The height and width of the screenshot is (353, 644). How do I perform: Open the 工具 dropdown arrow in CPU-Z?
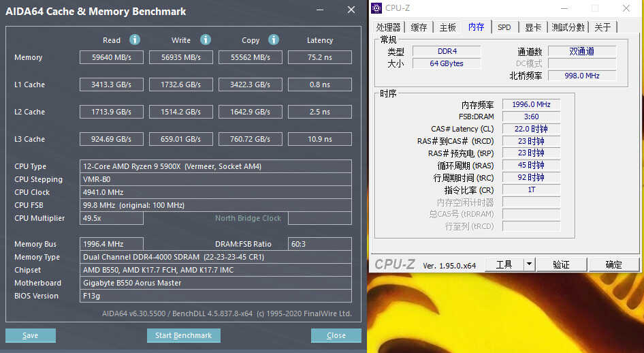tap(530, 264)
